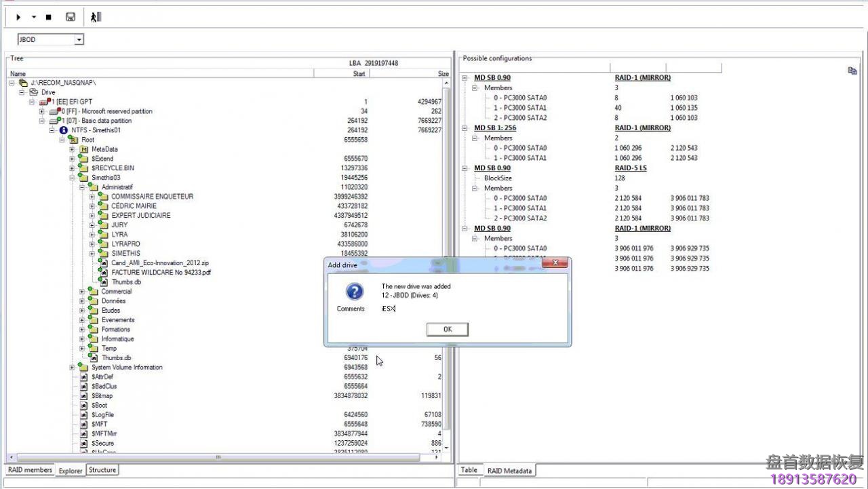Click the Save floppy disk icon

pyautogui.click(x=71, y=17)
